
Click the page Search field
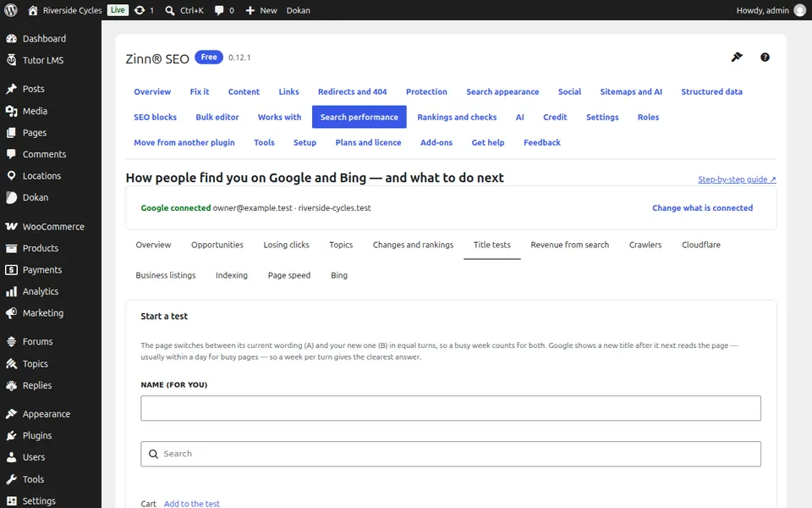click(451, 454)
